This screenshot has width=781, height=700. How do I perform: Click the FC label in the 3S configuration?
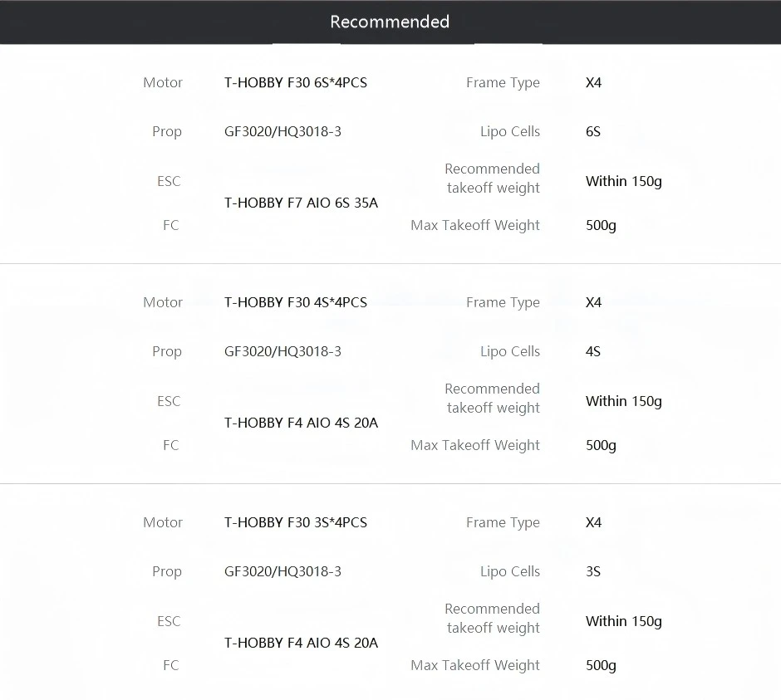(x=170, y=666)
